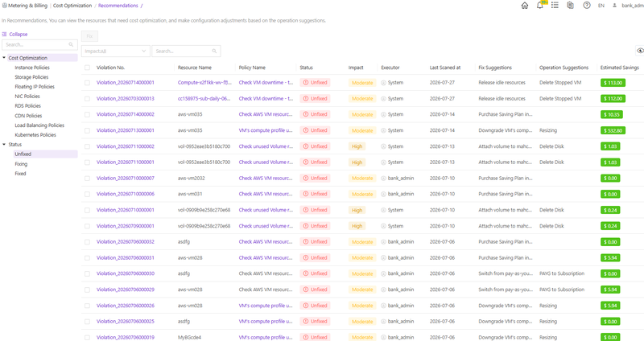Click the column visibility eye icon
This screenshot has height=341, width=644.
point(640,51)
